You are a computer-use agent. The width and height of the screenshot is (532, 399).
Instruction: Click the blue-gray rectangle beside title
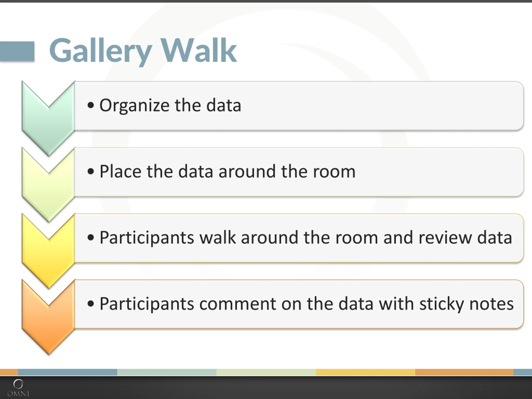point(17,52)
